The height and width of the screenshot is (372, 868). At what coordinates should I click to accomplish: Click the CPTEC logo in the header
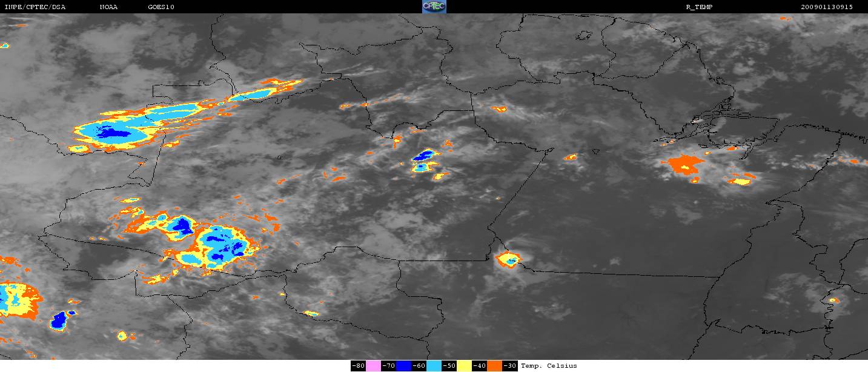click(x=434, y=7)
